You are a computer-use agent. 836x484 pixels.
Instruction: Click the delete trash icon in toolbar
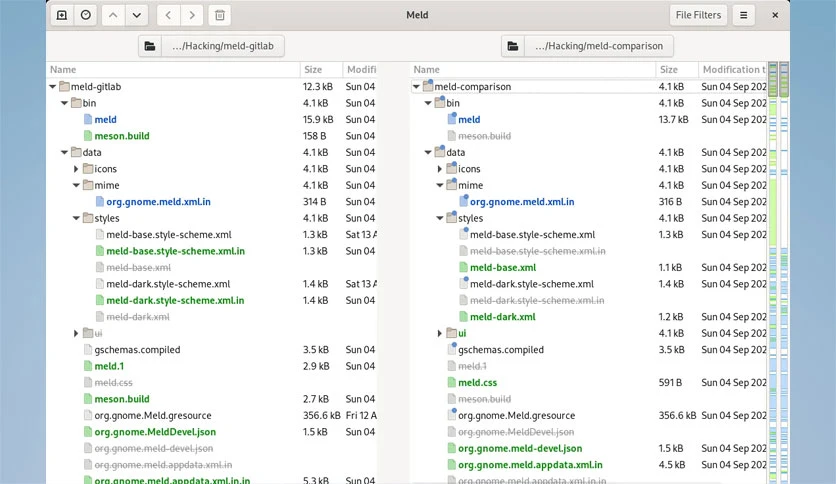pyautogui.click(x=220, y=15)
